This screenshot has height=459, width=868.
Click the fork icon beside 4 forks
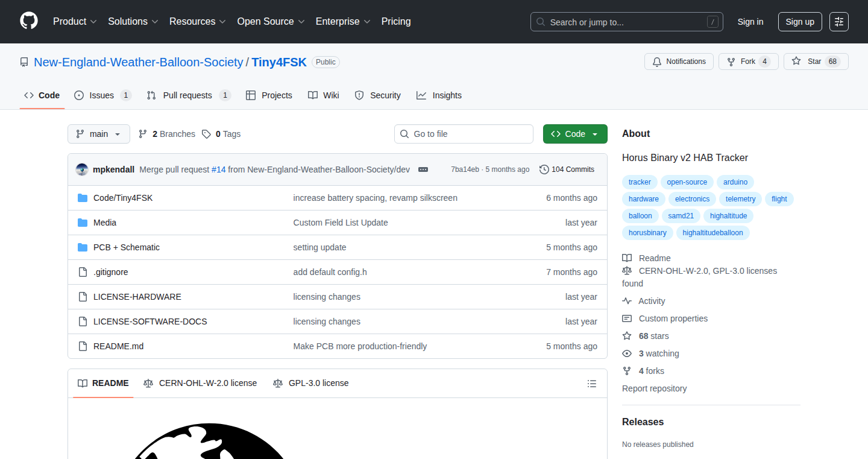[627, 371]
